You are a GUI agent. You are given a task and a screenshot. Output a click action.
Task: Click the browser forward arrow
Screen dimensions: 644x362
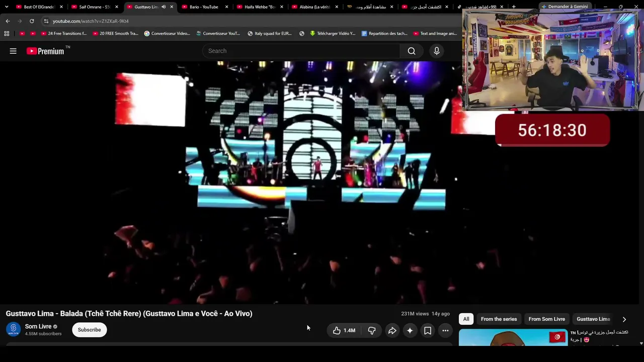point(20,21)
